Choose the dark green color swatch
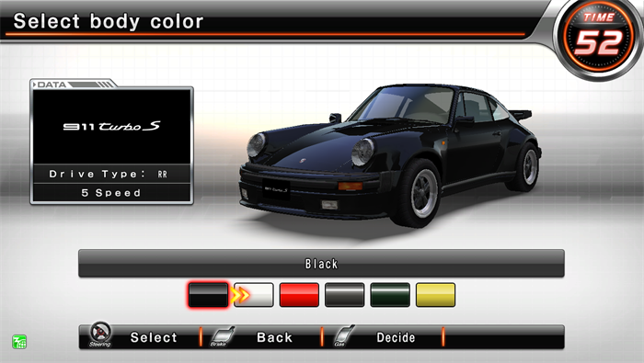Image resolution: width=644 pixels, height=363 pixels. tap(390, 295)
